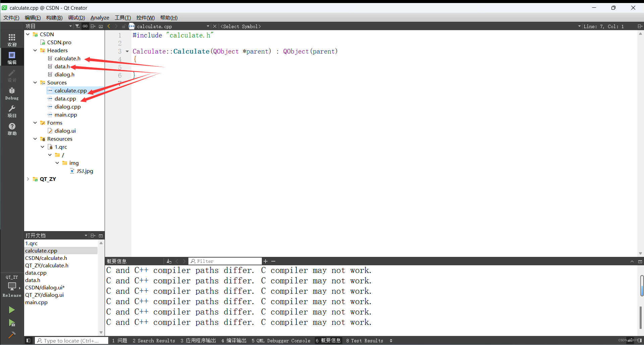Viewport: 644px width, 345px height.
Task: Synchronize with editor link icon
Action: pyautogui.click(x=85, y=26)
